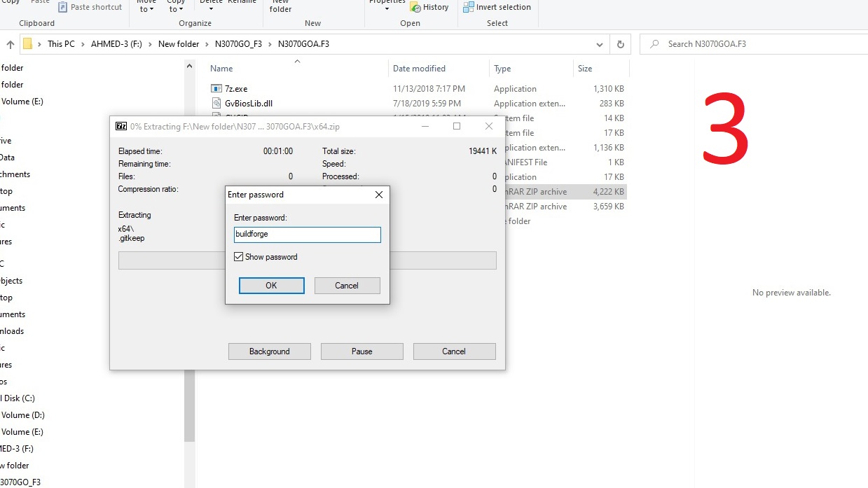Open the address bar history dropdown

(x=600, y=44)
